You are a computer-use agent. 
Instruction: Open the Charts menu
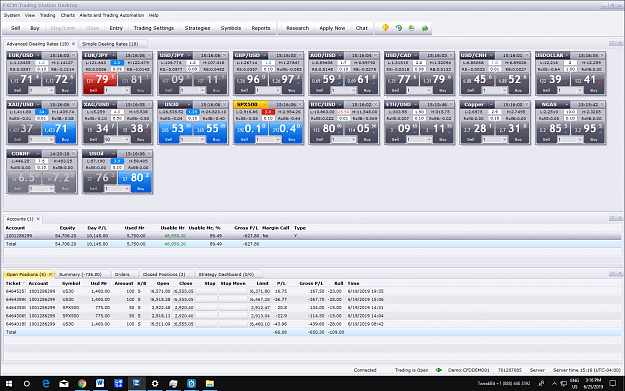coord(68,15)
